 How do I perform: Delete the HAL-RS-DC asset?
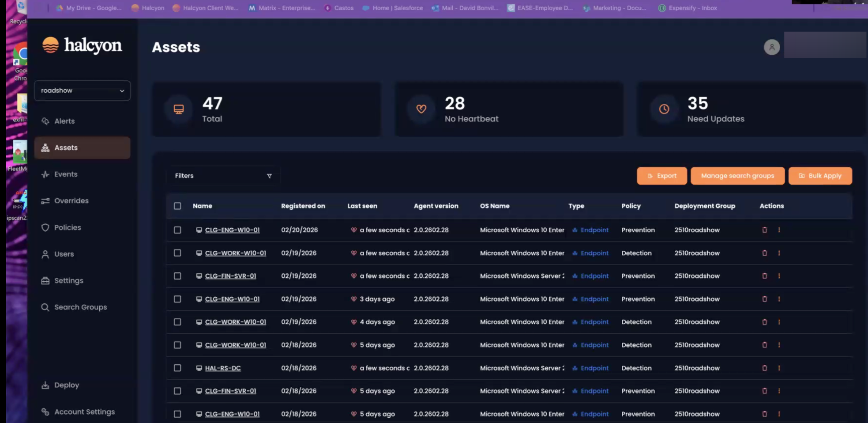[765, 368]
